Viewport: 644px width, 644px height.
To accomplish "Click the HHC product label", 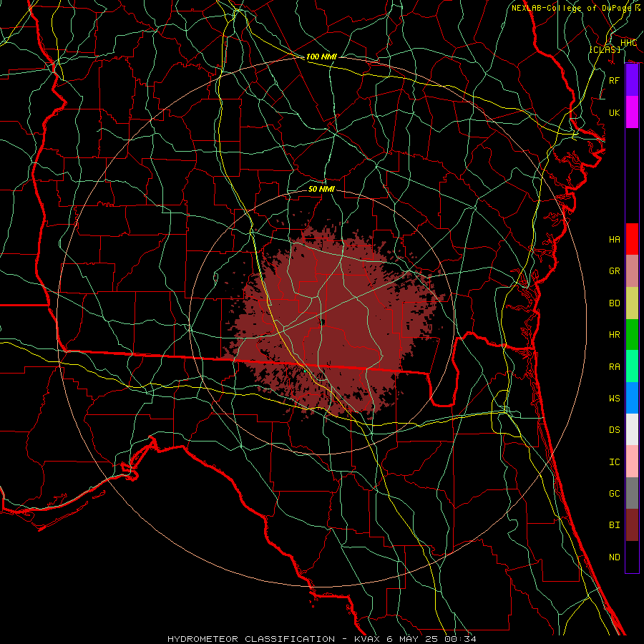I will tap(628, 43).
